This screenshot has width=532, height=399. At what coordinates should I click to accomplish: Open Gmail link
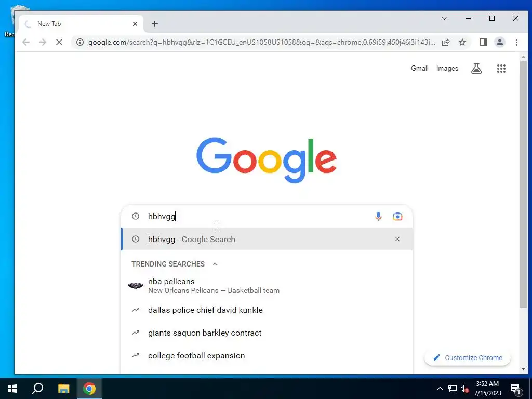coord(420,69)
